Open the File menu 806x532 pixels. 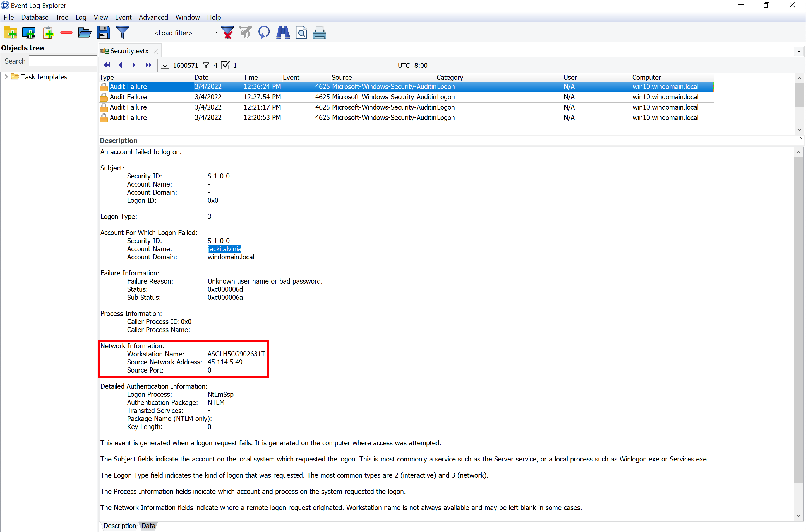click(x=8, y=17)
